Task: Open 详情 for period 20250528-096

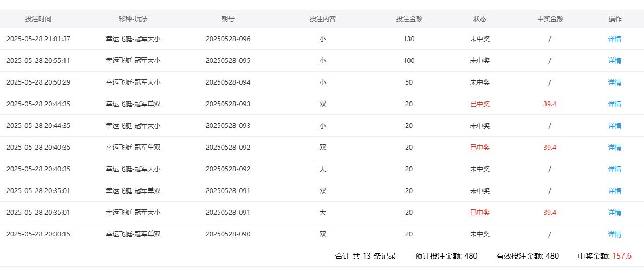Action: (614, 39)
